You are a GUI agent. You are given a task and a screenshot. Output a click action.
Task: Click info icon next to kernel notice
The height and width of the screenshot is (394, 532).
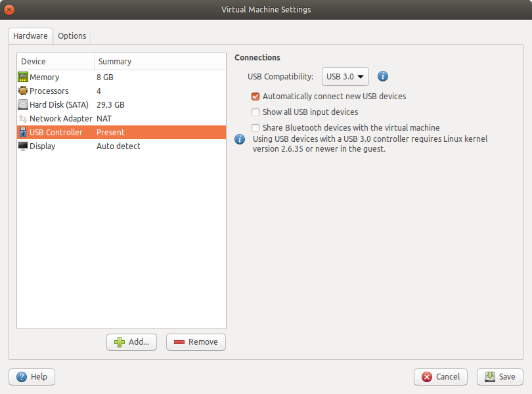[240, 139]
